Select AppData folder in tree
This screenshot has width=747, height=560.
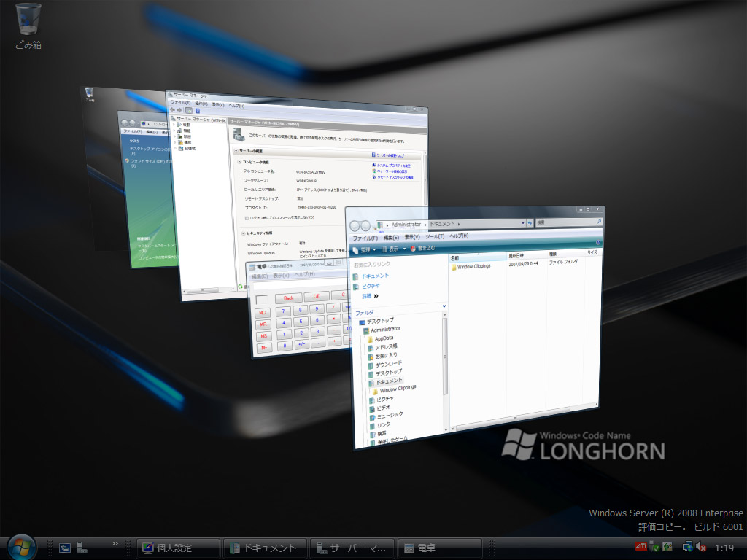click(380, 338)
